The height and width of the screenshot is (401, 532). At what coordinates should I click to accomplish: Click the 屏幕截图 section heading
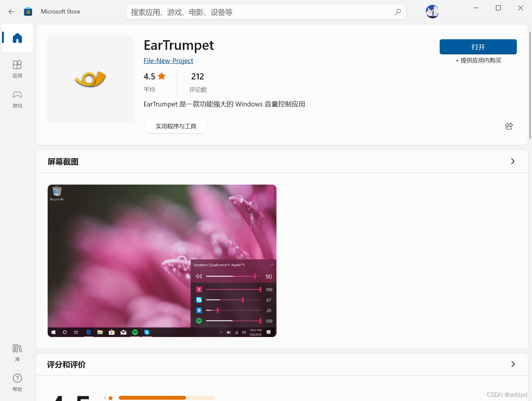pyautogui.click(x=63, y=162)
